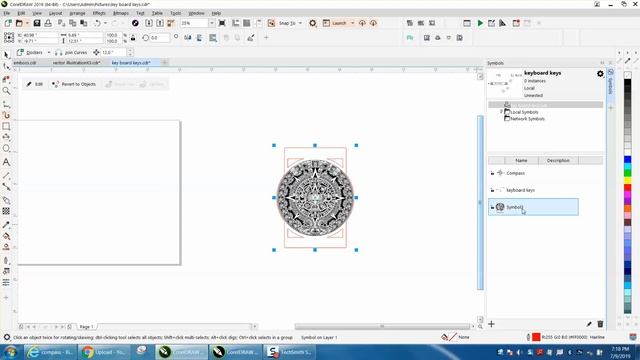
Task: Toggle Show grid icon in toolbar
Action: point(247,23)
